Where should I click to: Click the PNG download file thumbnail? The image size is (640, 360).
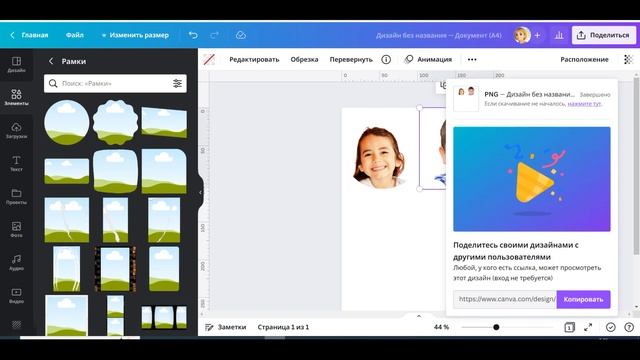click(466, 98)
